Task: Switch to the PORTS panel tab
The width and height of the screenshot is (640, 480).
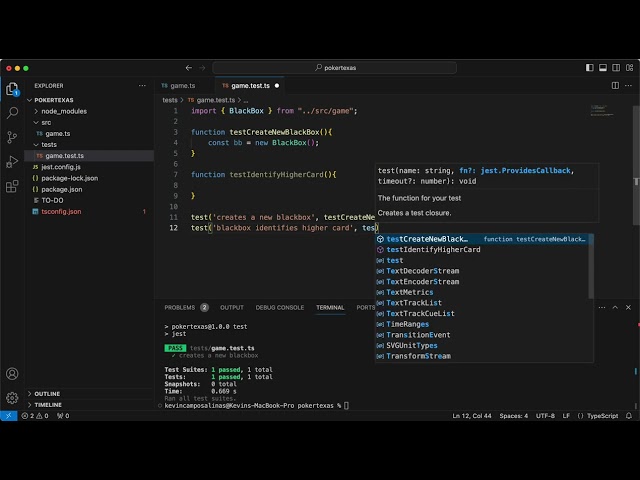Action: click(x=365, y=307)
